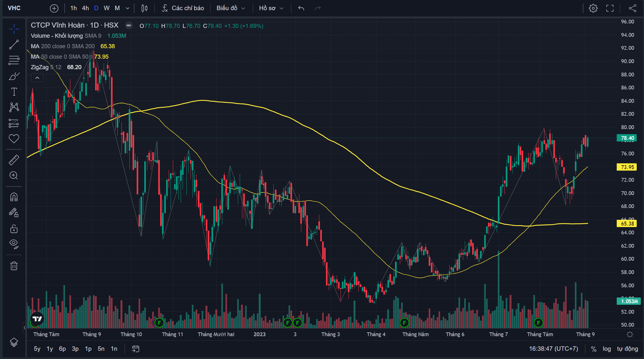Click the tự động auto scale button
The image size is (644, 359).
click(627, 349)
